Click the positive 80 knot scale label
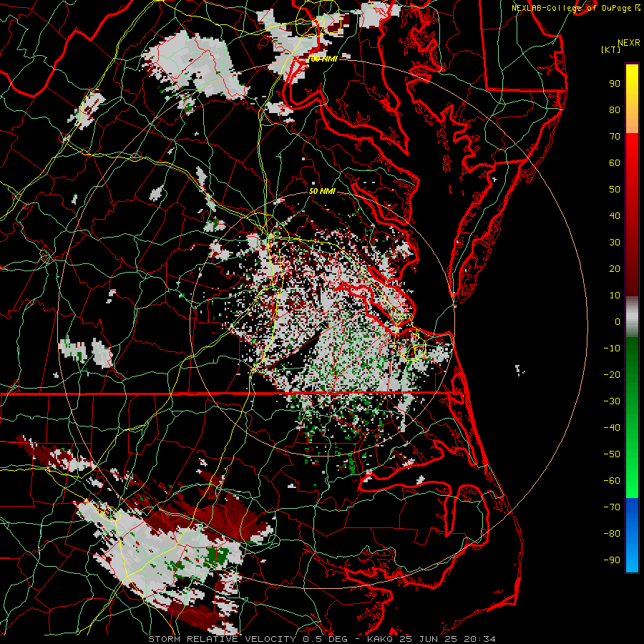Image resolution: width=644 pixels, height=644 pixels. (615, 110)
